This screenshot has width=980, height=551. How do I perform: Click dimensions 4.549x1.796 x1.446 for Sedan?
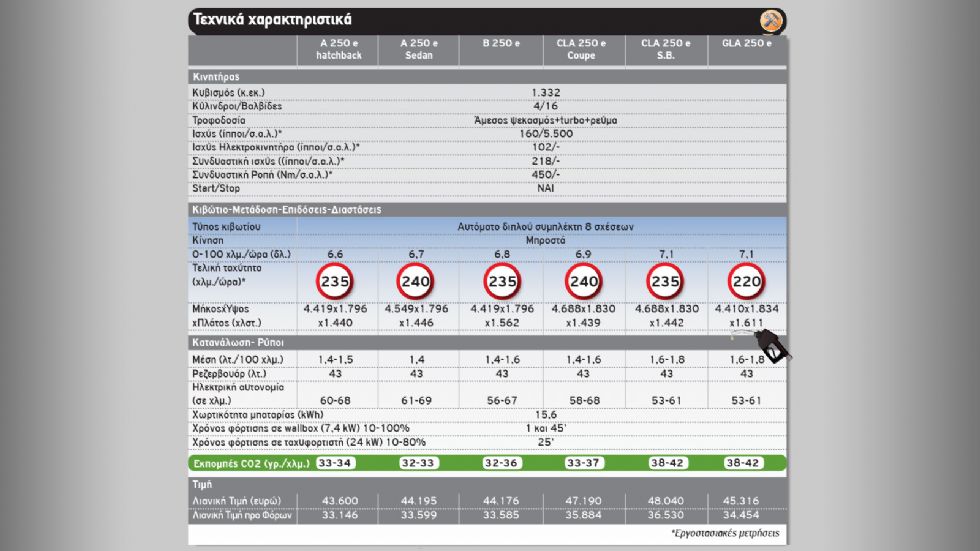tap(416, 315)
